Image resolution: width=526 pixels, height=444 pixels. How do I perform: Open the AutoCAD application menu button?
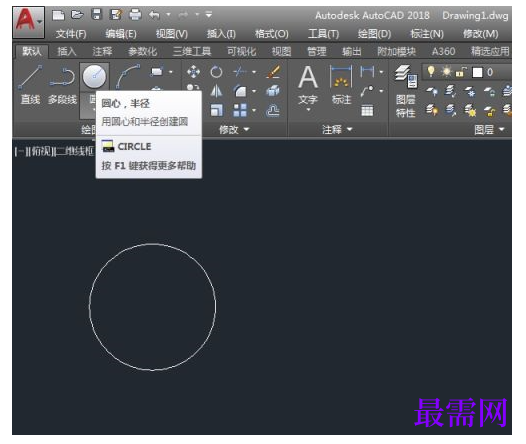tap(29, 22)
